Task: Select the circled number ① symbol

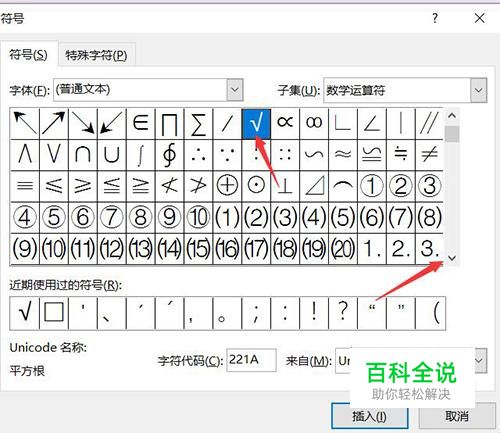Action: (372, 186)
